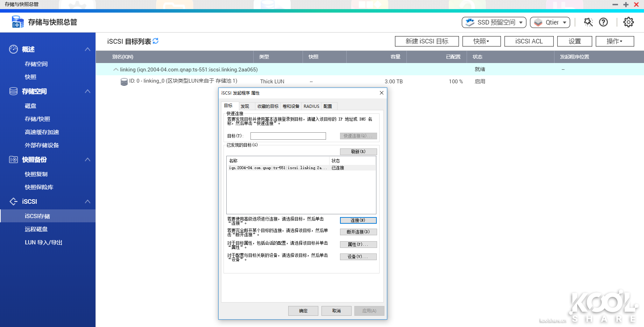The image size is (644, 327).
Task: Click the tools wrench icon in header
Action: pyautogui.click(x=588, y=22)
